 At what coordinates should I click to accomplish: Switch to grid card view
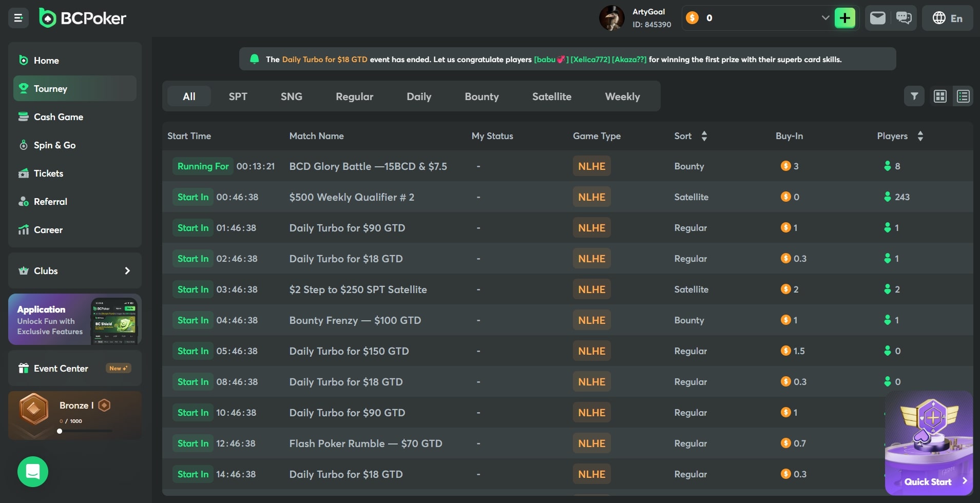(x=940, y=96)
